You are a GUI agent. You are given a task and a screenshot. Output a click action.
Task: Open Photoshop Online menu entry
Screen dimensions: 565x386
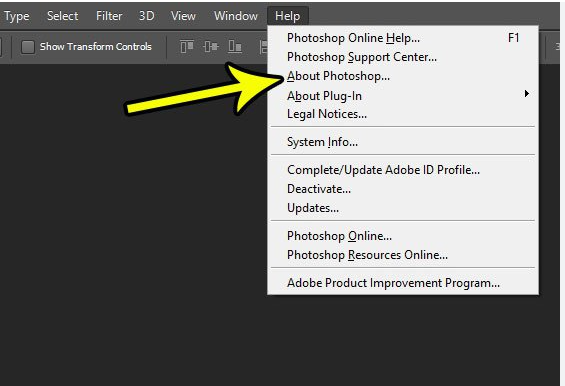403,236
